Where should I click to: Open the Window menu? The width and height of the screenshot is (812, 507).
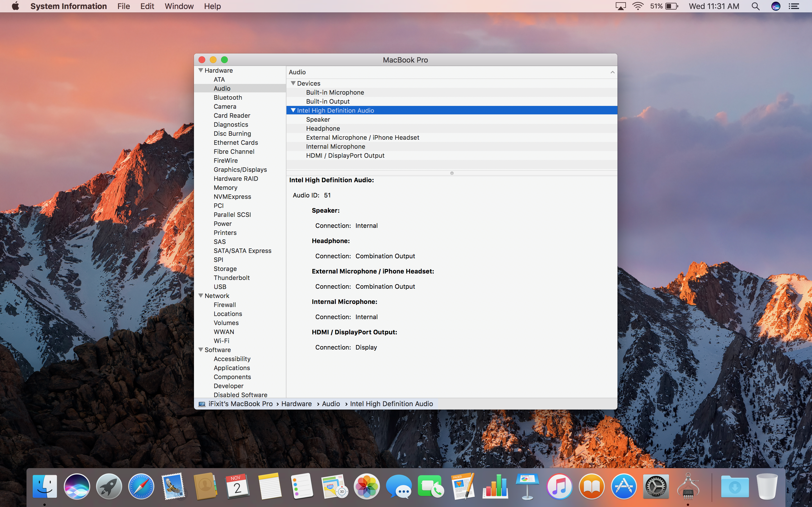click(x=179, y=6)
